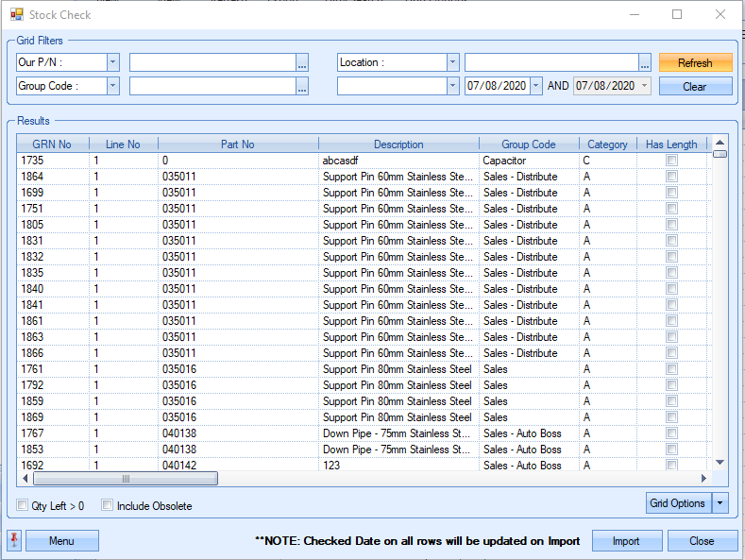The height and width of the screenshot is (560, 745).
Task: Click the Grid Options split arrow
Action: click(x=722, y=503)
